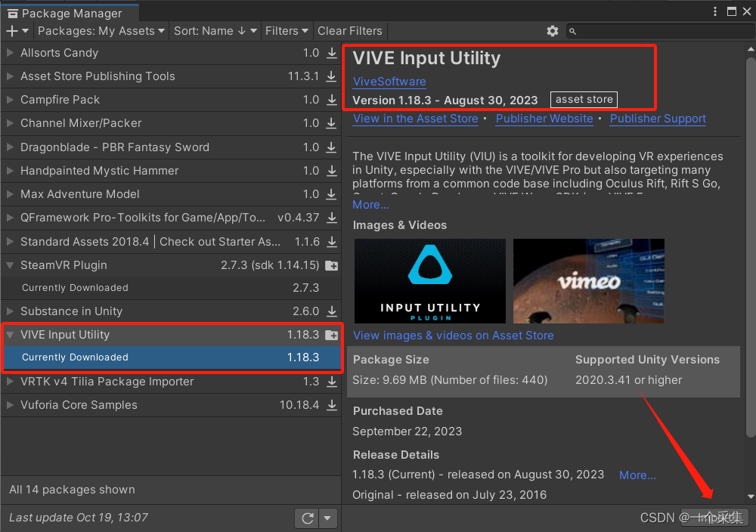Click the All 14 packages shown status text
The width and height of the screenshot is (756, 532).
click(73, 490)
